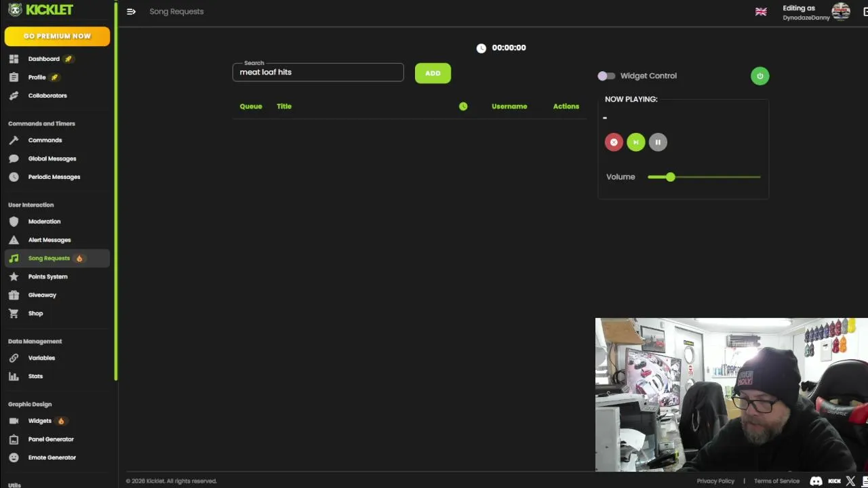
Task: Click the Emote Generator smiley icon
Action: pos(14,457)
